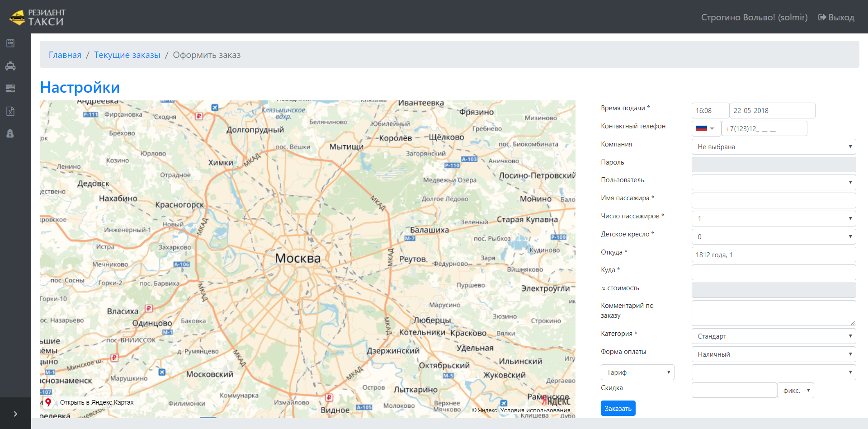Viewport: 868px width, 429px height.
Task: Open Условия использования link on map
Action: (535, 410)
